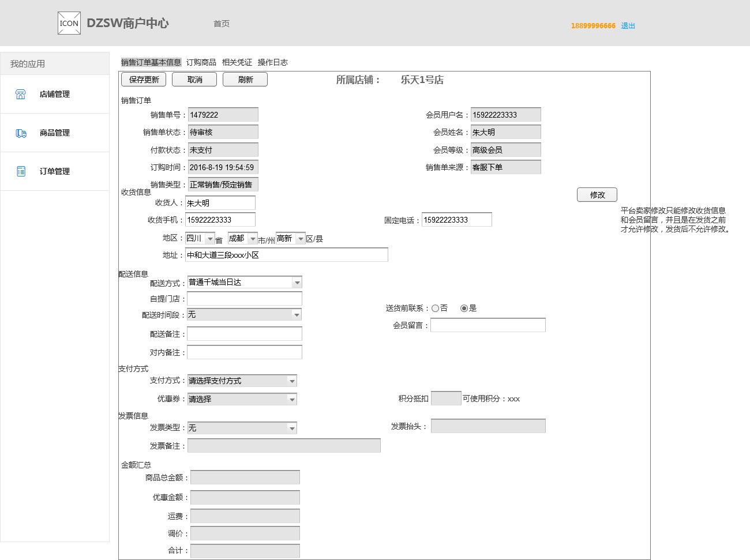Click the 自提门店 input field
The width and height of the screenshot is (750, 560).
pos(245,299)
